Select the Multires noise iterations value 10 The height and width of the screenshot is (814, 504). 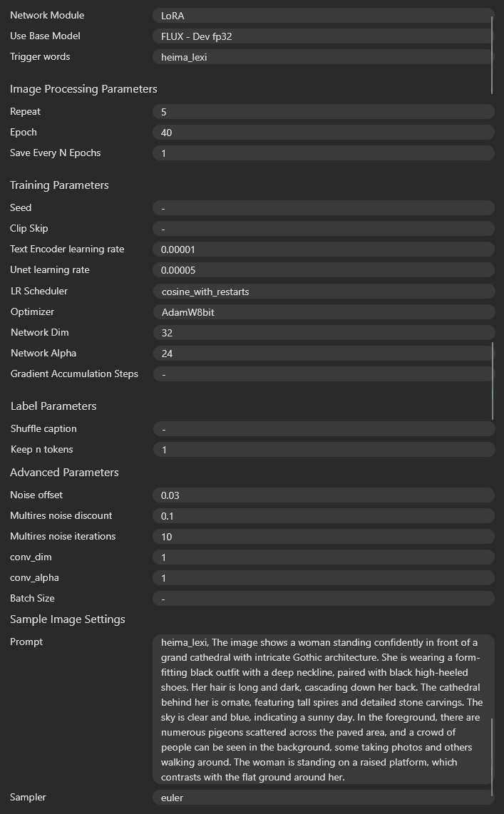[x=324, y=537]
